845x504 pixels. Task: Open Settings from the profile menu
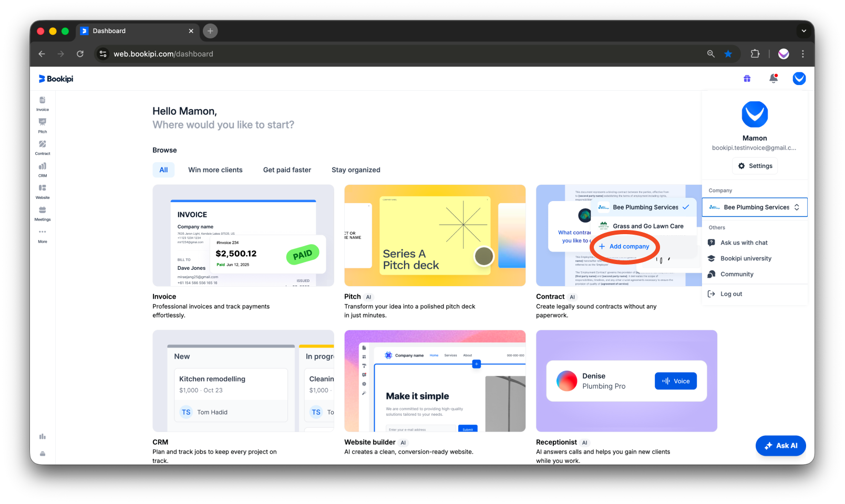point(755,165)
